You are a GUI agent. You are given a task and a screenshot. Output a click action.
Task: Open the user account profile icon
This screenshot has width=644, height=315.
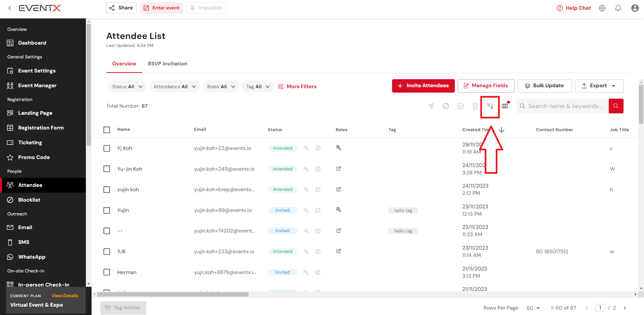coord(635,8)
